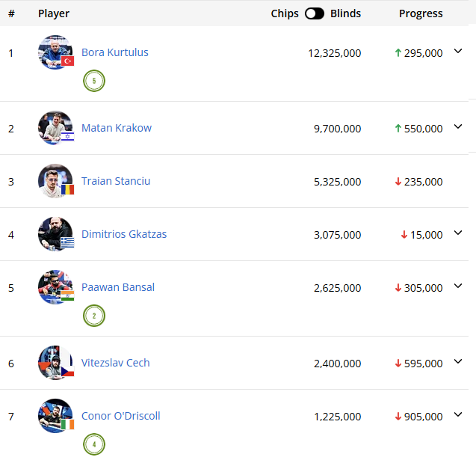
Task: Expand Bora Kurtulus's row details
Action: (459, 52)
